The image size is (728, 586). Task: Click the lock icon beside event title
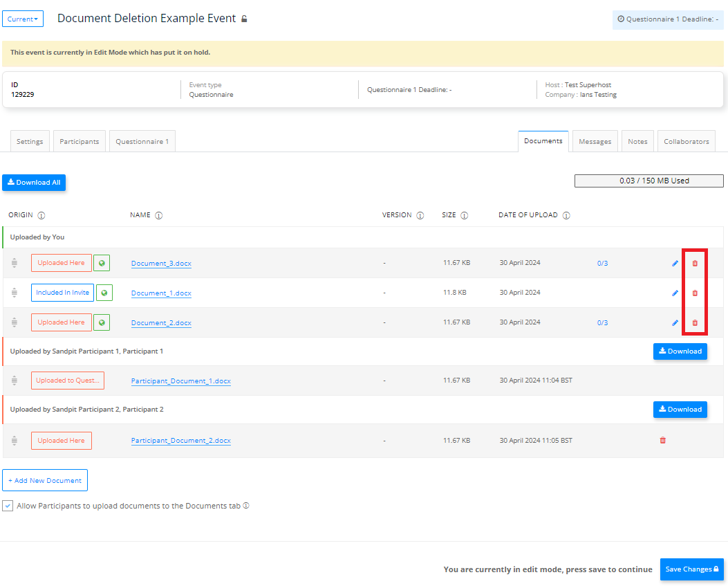(244, 19)
